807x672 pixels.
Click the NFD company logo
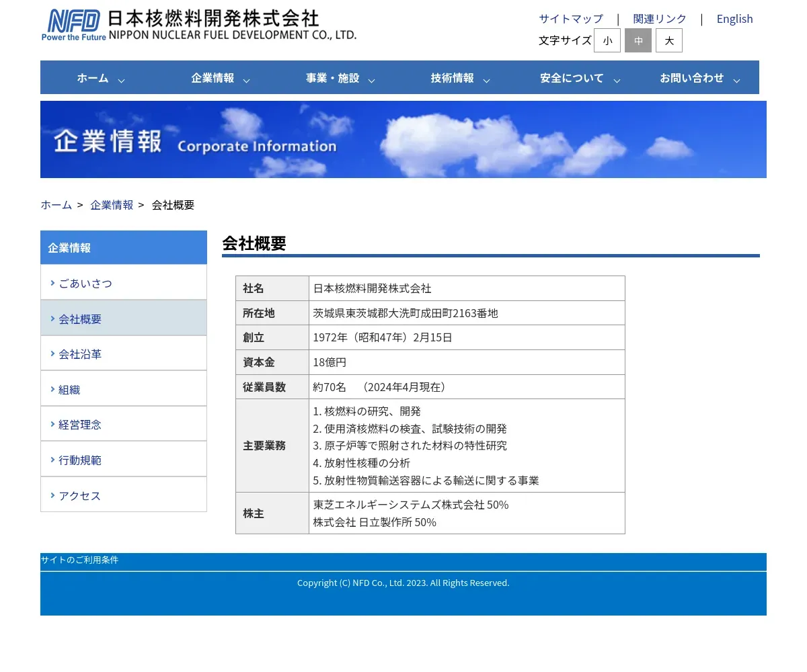pyautogui.click(x=198, y=26)
